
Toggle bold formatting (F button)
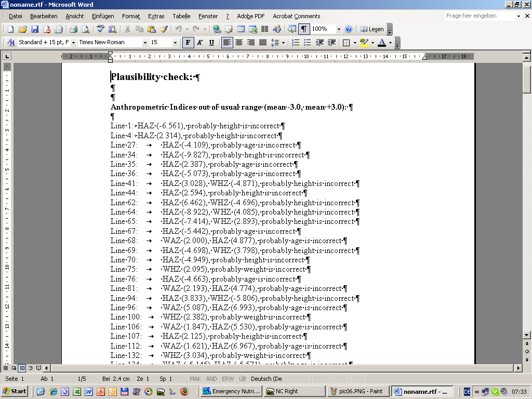click(x=188, y=43)
